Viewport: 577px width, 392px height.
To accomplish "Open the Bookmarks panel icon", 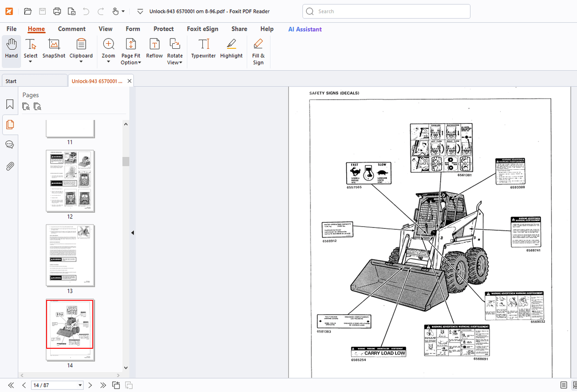I will point(10,104).
